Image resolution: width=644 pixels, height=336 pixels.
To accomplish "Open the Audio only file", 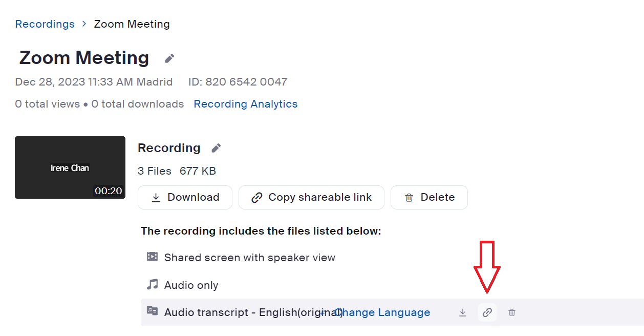I will click(x=191, y=285).
